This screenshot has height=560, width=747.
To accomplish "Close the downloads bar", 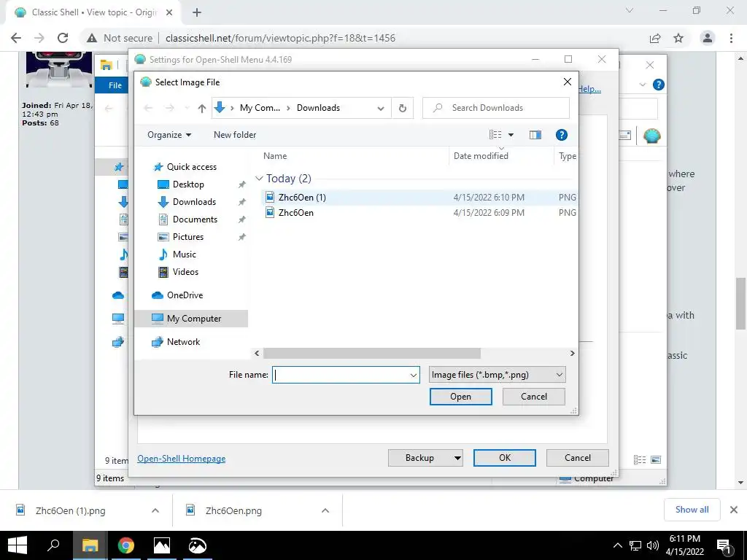I will 734,510.
